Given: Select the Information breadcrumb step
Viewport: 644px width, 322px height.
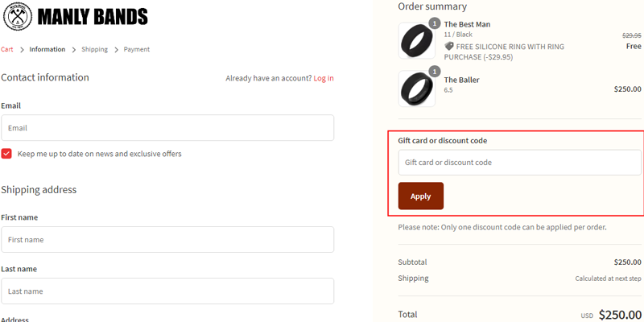Looking at the screenshot, I should pyautogui.click(x=47, y=50).
